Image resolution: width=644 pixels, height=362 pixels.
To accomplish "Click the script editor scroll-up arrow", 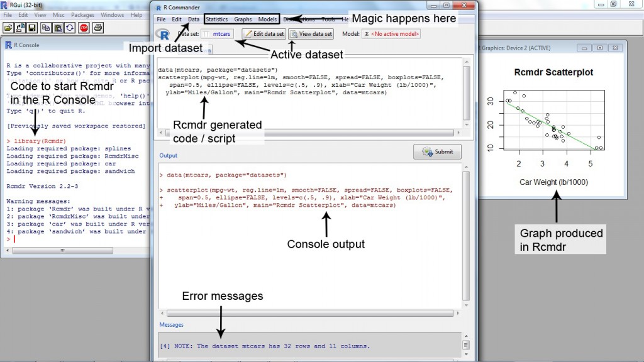I will point(467,62).
